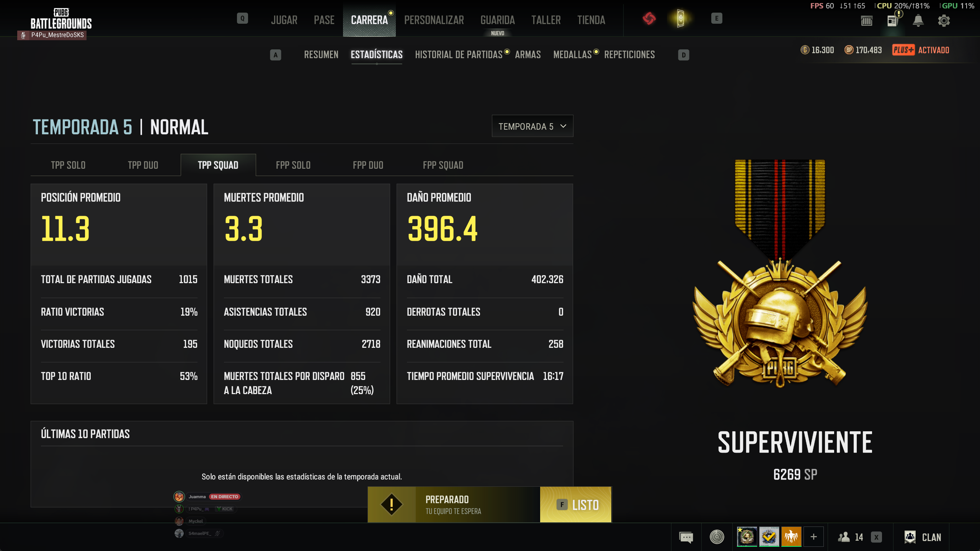
Task: Click the muted microphone beside S4maelPE_
Action: click(217, 533)
